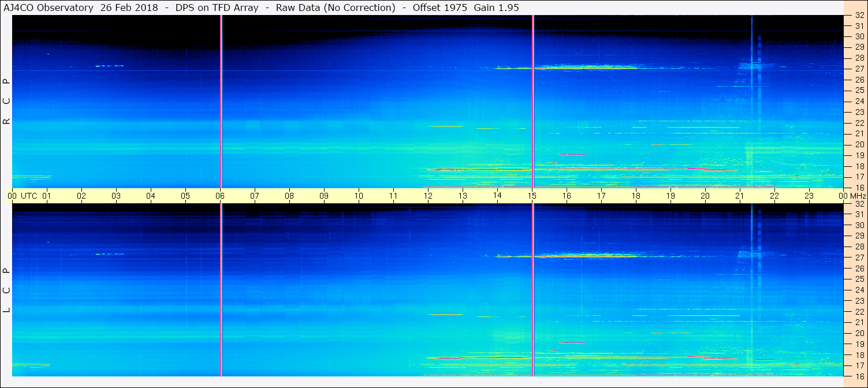The width and height of the screenshot is (868, 388).
Task: Click the DPS on TFD Array label
Action: coord(217,8)
